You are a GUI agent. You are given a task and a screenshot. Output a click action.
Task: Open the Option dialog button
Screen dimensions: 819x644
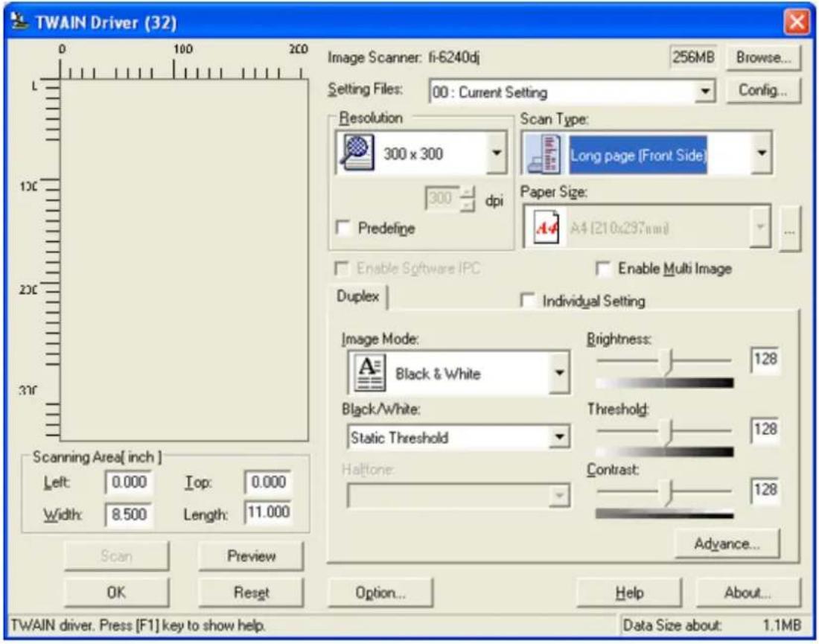pyautogui.click(x=380, y=593)
